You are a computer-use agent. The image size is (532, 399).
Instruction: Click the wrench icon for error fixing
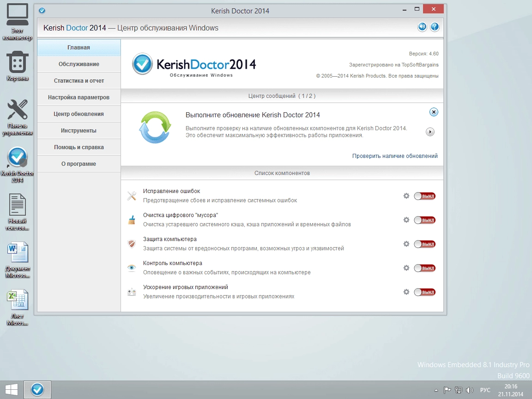pyautogui.click(x=132, y=196)
